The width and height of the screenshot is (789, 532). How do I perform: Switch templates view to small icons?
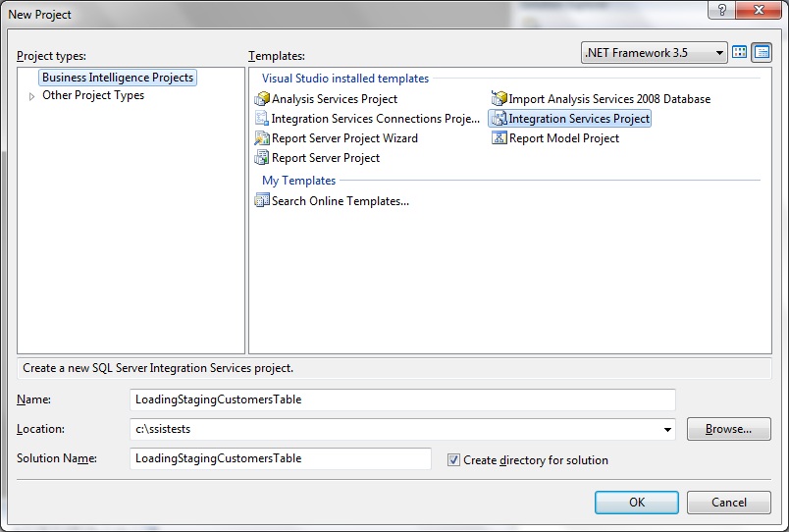pos(762,52)
